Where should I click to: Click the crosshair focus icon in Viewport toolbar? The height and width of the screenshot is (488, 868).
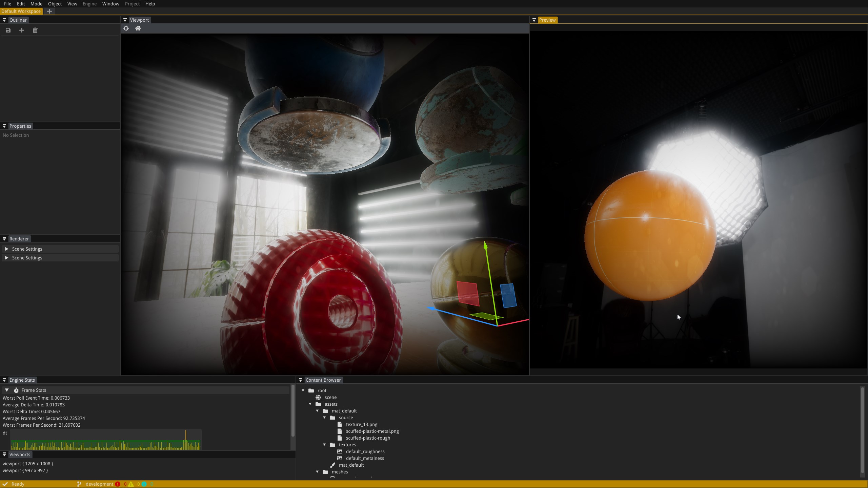(x=126, y=28)
